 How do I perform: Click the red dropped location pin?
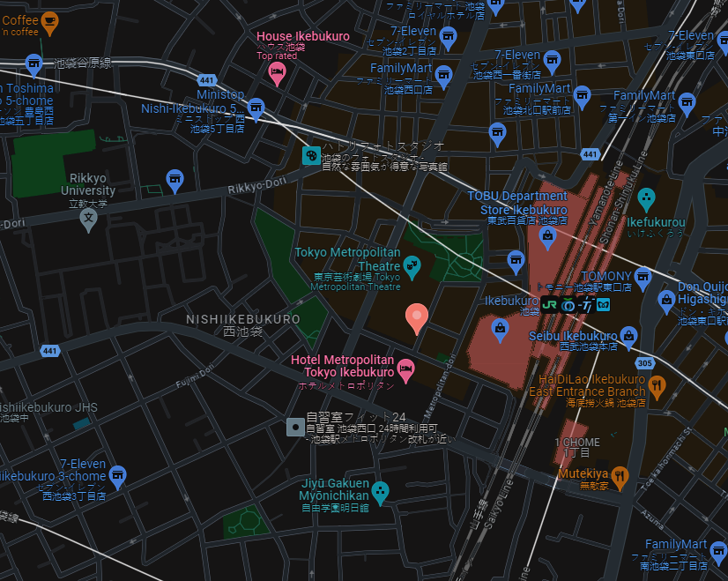[x=417, y=318]
